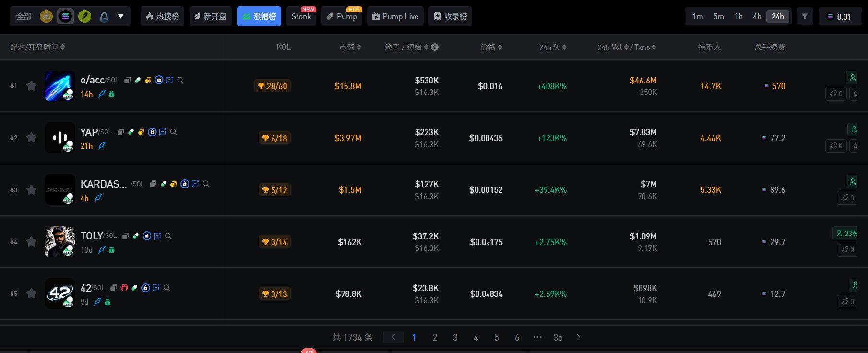Viewport: 868px width, 353px height.
Task: Click the chat note icon beside KARDAS...
Action: tap(195, 184)
